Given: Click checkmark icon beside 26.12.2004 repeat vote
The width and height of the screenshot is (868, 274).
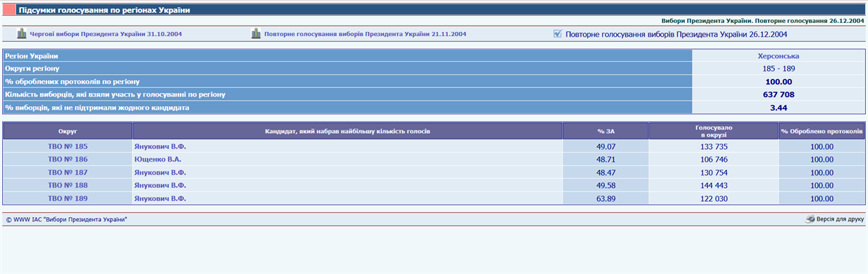Looking at the screenshot, I should pyautogui.click(x=558, y=33).
